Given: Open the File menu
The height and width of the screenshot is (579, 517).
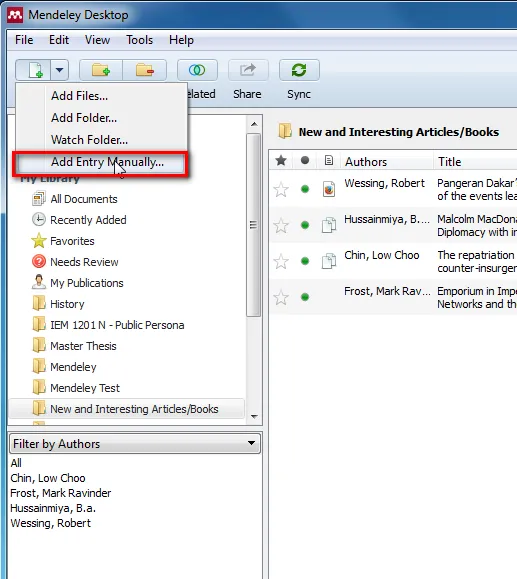Looking at the screenshot, I should coord(24,40).
